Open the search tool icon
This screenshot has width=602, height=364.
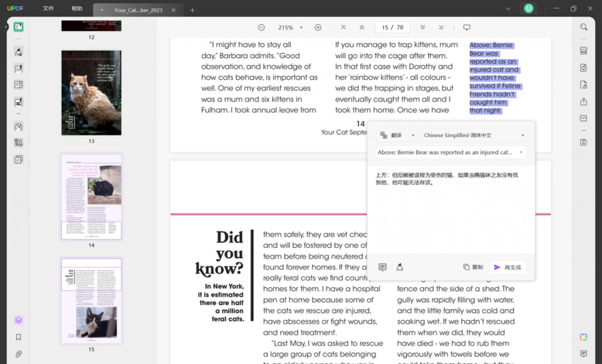point(584,27)
